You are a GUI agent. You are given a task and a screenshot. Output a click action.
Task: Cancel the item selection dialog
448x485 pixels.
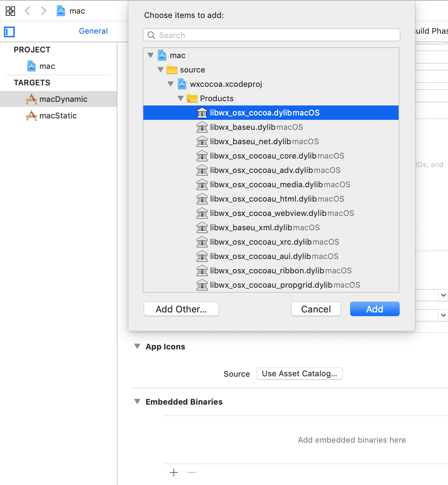[x=316, y=309]
